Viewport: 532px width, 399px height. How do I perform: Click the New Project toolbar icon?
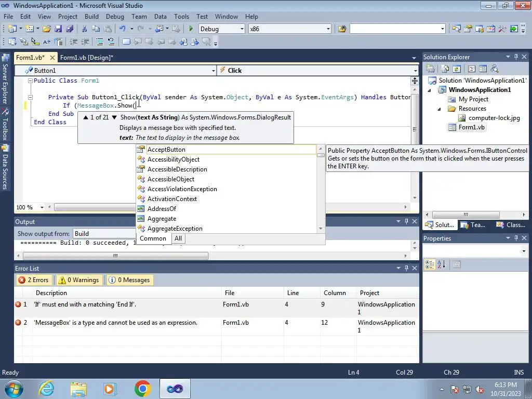(x=12, y=29)
